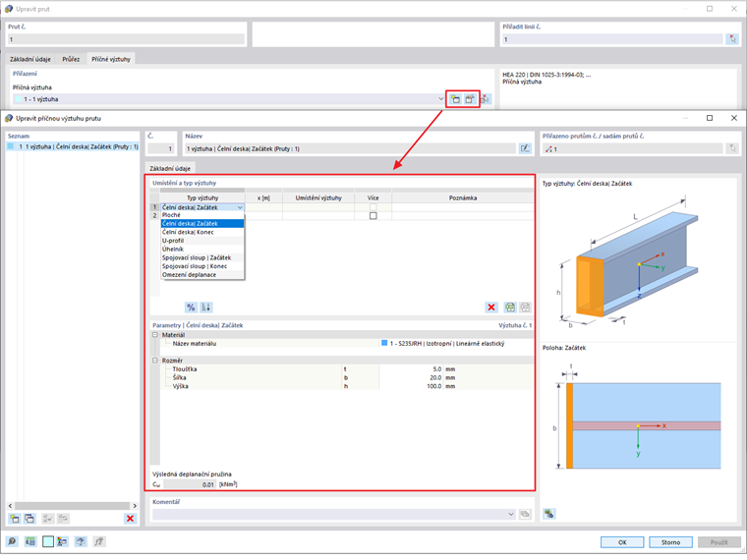Open the Typ výztuhy dropdown in row 1
The image size is (747, 560).
coord(240,207)
